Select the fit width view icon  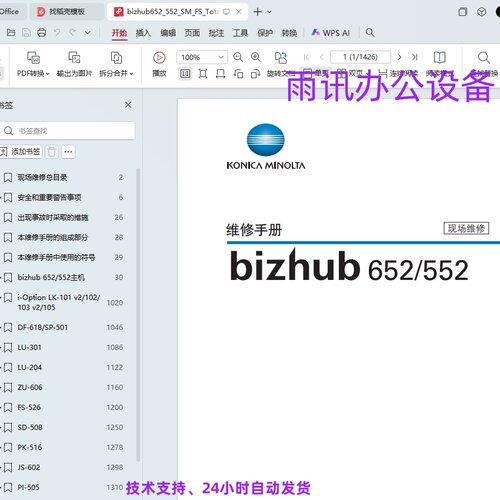click(220, 73)
